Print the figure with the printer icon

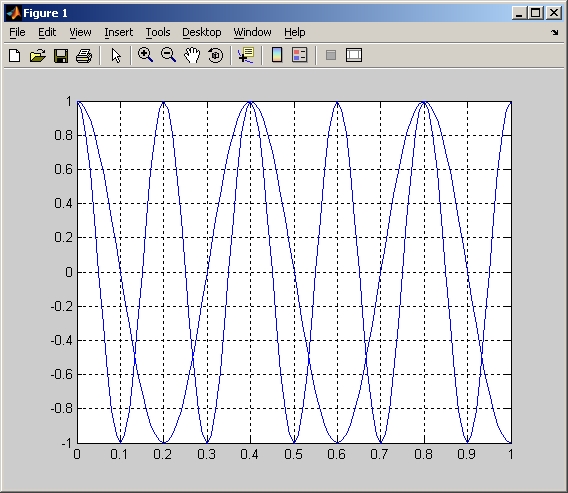point(84,56)
